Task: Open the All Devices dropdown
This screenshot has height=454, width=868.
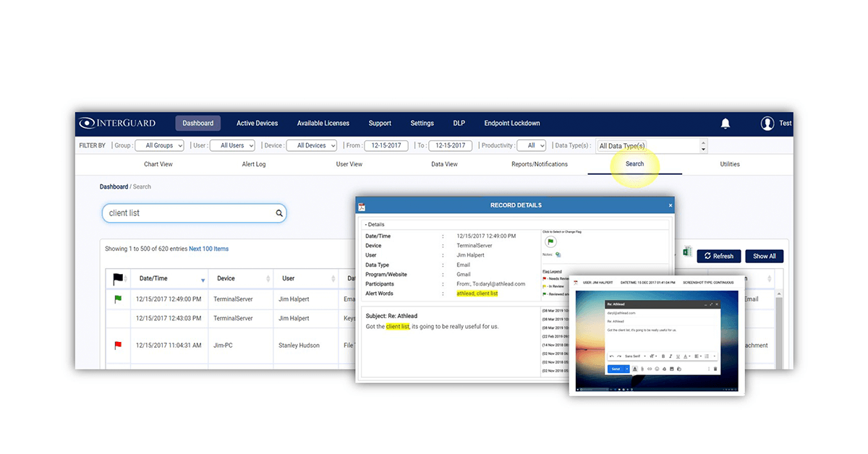Action: (x=311, y=145)
